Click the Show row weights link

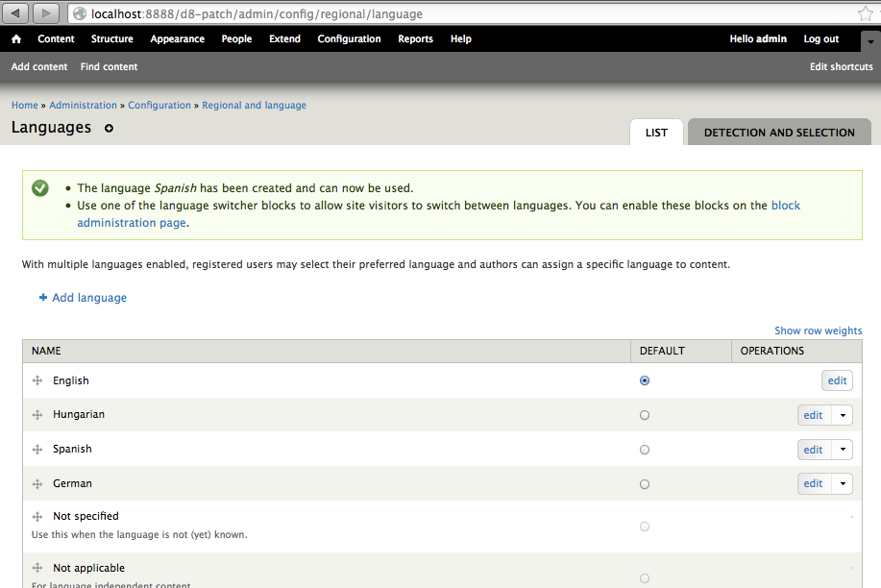(x=819, y=331)
